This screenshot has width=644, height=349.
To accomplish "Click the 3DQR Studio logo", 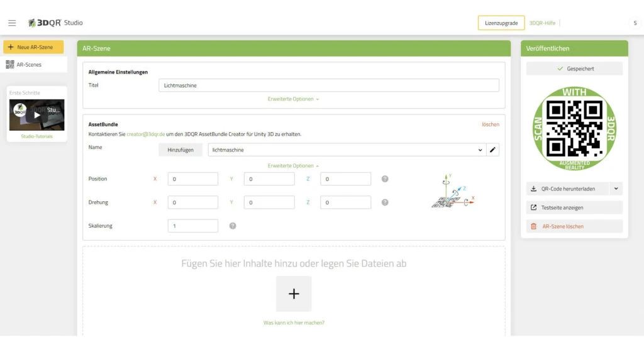I will click(55, 23).
